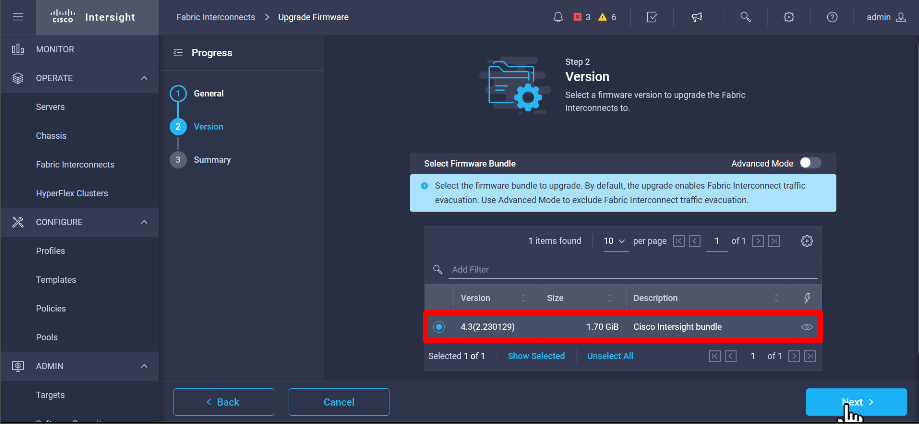This screenshot has height=424, width=919.
Task: Click the eye icon for Cisco Intersight bundle
Action: tap(807, 327)
